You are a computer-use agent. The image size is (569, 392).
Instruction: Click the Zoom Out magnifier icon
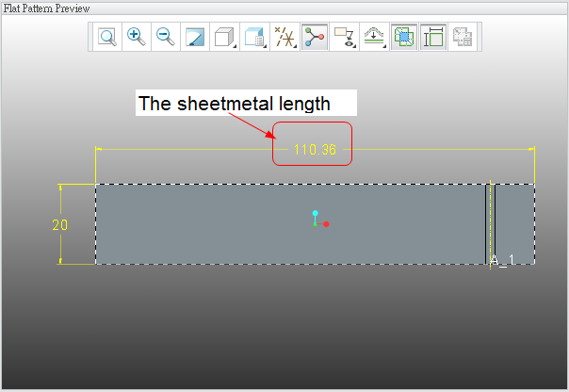166,37
